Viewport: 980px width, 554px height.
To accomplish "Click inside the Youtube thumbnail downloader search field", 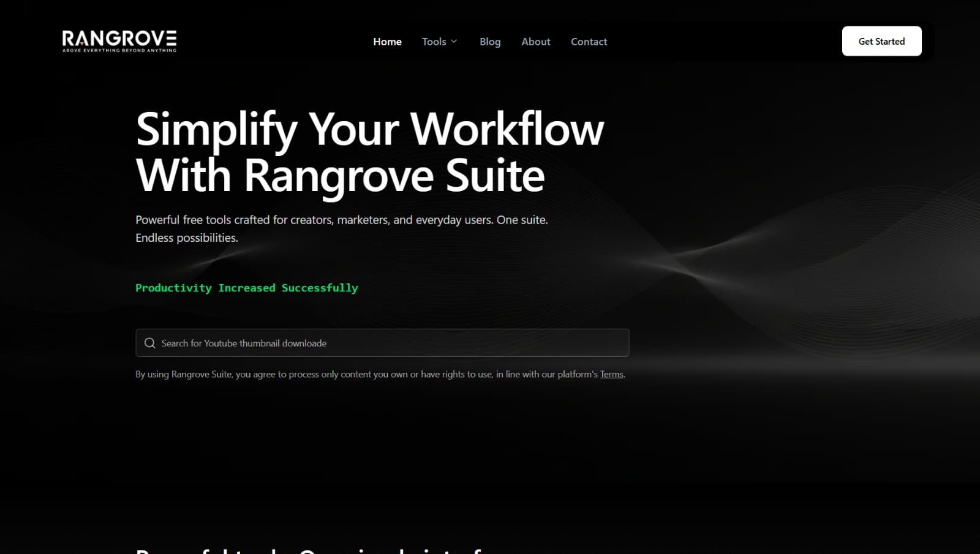I will click(380, 343).
